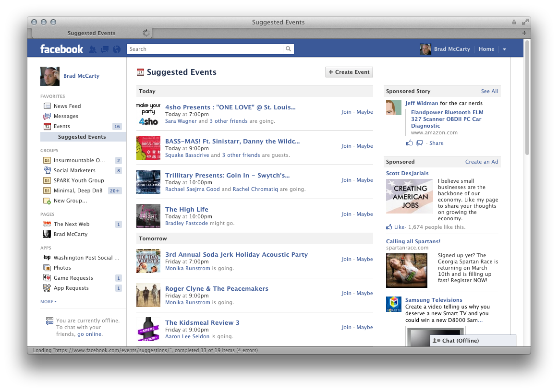Click the Insurmountable O... group icon
558x392 pixels.
47,160
